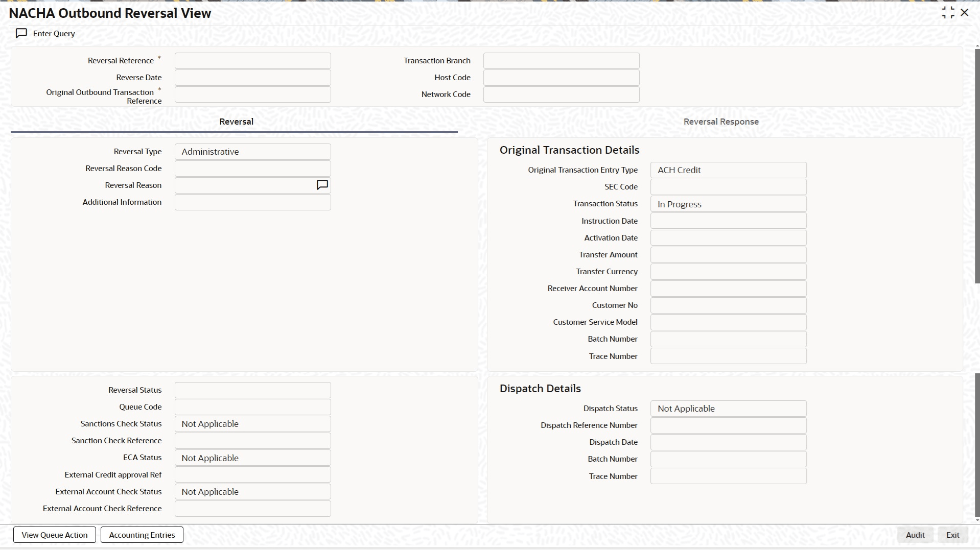The width and height of the screenshot is (980, 550).
Task: Select the Additional Information field
Action: [253, 202]
